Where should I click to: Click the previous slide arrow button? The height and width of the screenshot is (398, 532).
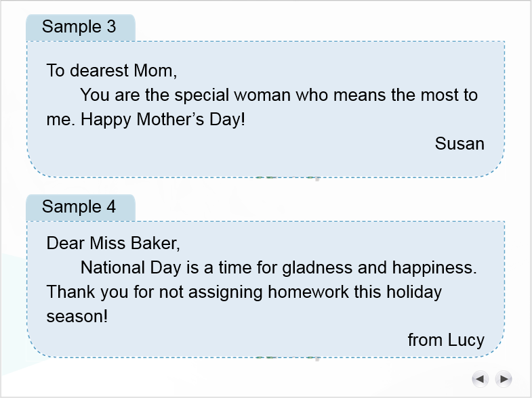pyautogui.click(x=480, y=379)
